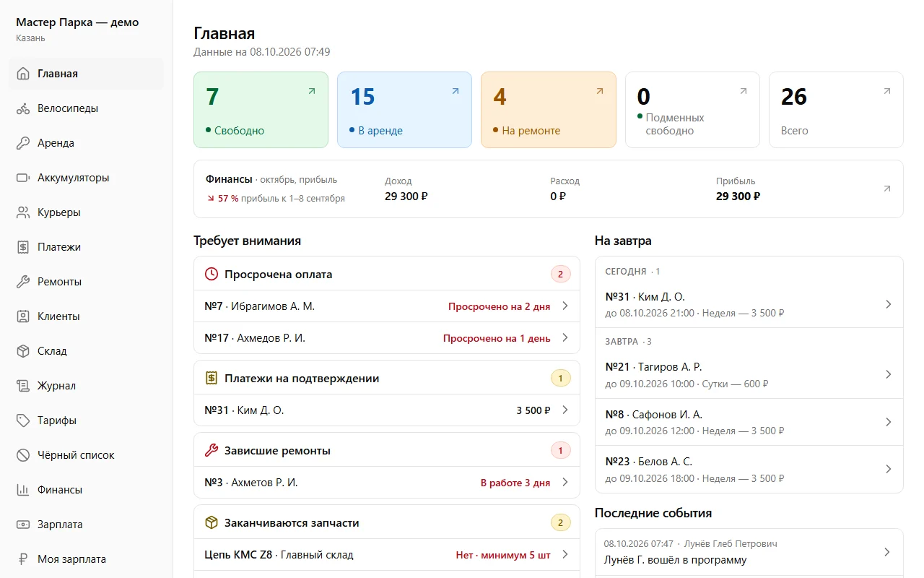Click the banknote icon for Зарплата
924x578 pixels.
coord(23,525)
